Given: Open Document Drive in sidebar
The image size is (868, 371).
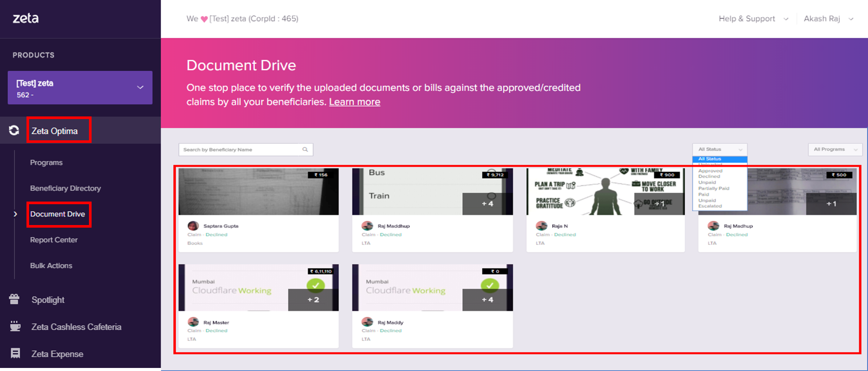Looking at the screenshot, I should tap(57, 214).
